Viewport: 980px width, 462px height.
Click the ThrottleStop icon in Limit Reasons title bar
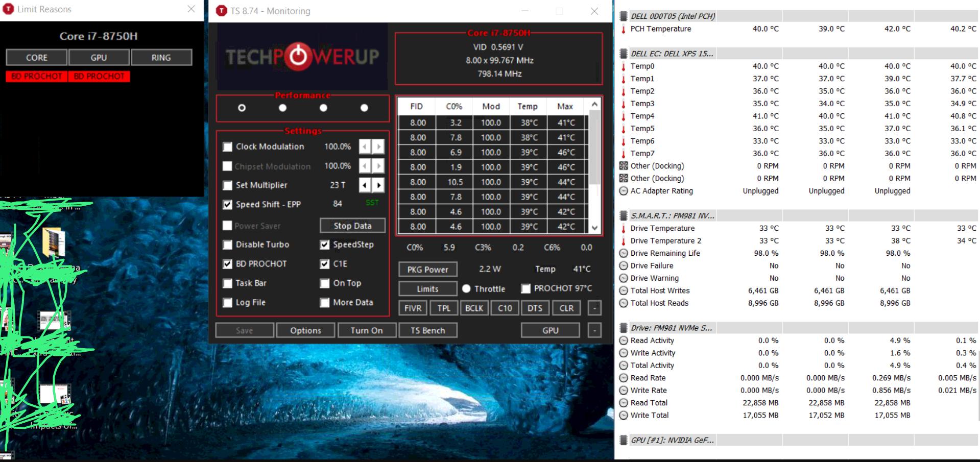(8, 9)
